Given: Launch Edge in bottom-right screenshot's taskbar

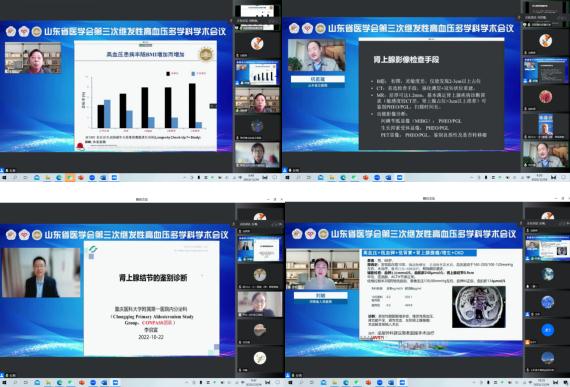Looking at the screenshot, I should [346, 382].
